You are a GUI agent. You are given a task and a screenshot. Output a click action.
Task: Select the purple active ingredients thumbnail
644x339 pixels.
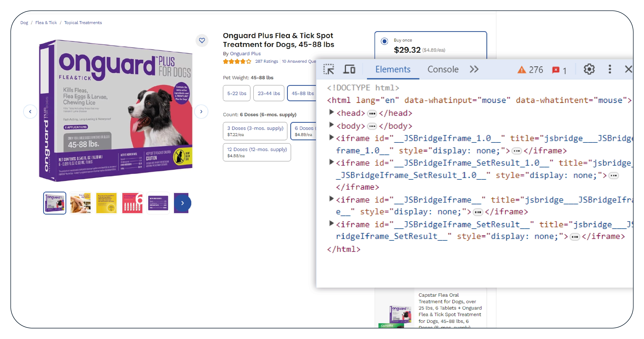[x=158, y=203]
